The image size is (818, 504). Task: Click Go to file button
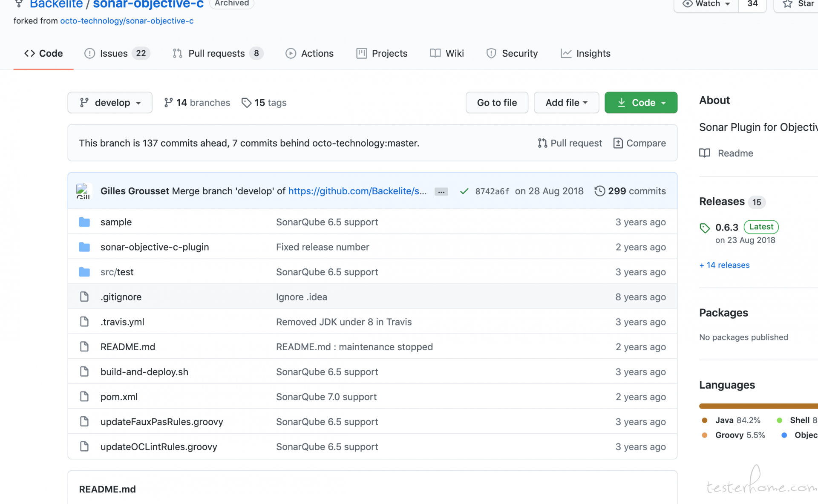[497, 103]
